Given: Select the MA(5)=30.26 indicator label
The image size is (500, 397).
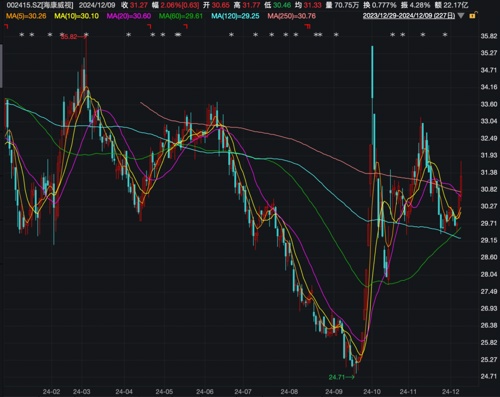Looking at the screenshot, I should (x=26, y=16).
